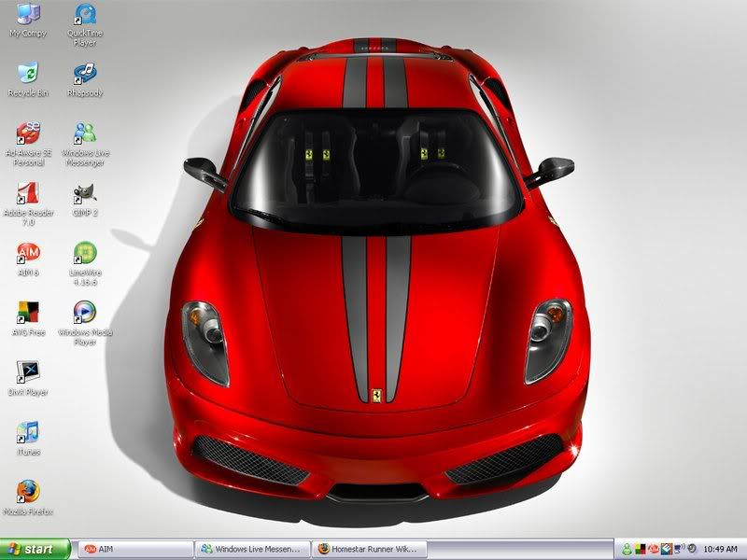Open the My Compy desktop icon
The width and height of the screenshot is (747, 560).
[28, 16]
